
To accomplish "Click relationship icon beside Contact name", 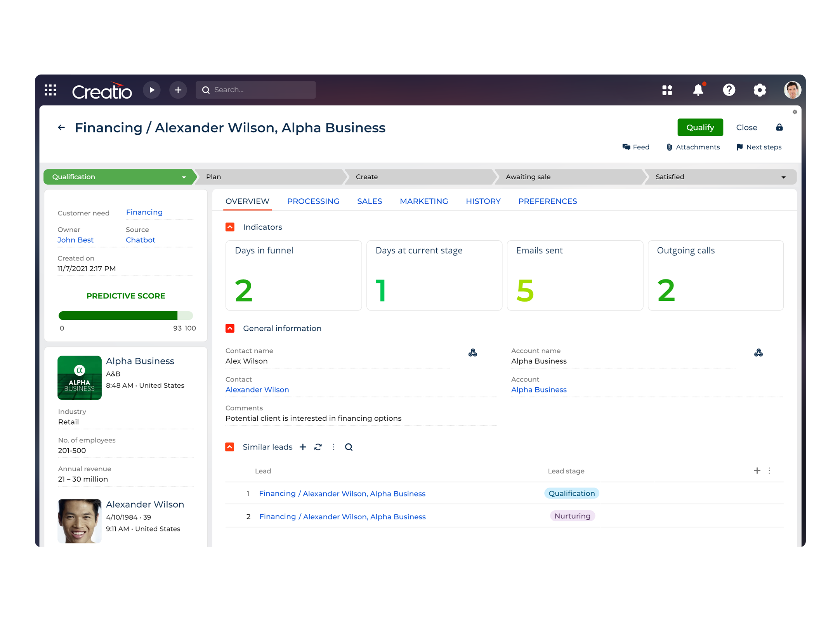I will tap(472, 353).
